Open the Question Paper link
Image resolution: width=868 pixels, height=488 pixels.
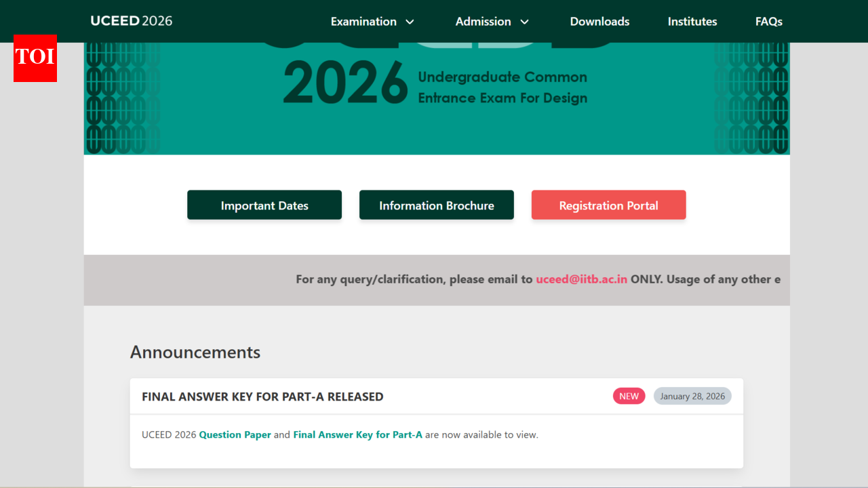coord(235,434)
